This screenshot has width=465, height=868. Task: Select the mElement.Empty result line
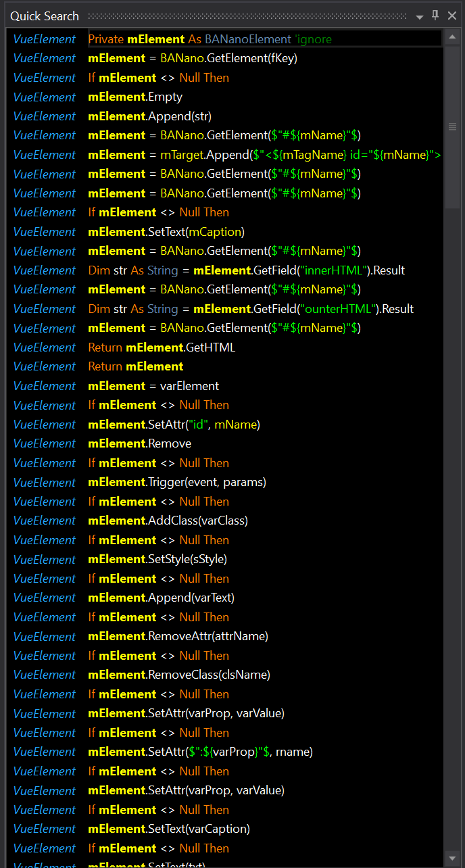pyautogui.click(x=135, y=97)
